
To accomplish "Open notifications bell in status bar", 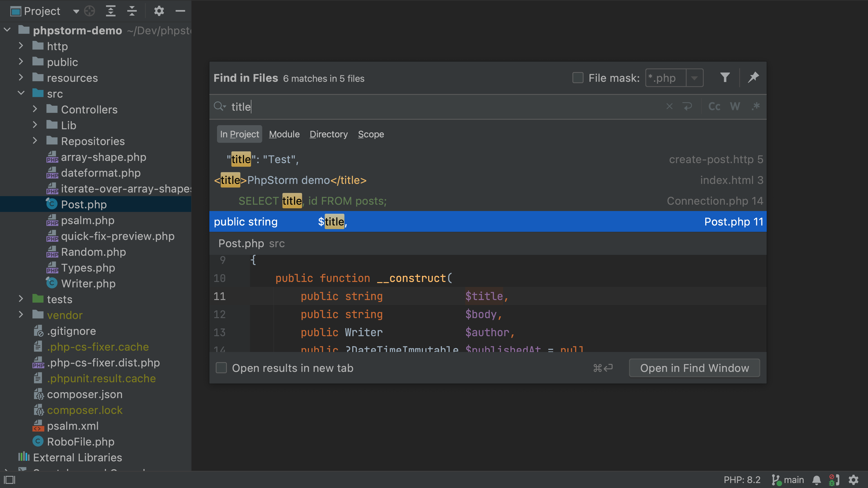I will (x=816, y=480).
